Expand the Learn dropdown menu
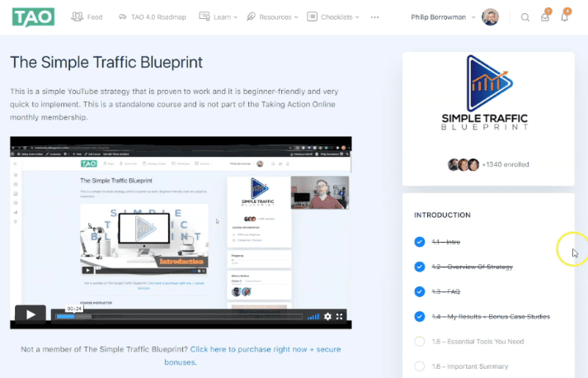The image size is (588, 378). tap(236, 17)
